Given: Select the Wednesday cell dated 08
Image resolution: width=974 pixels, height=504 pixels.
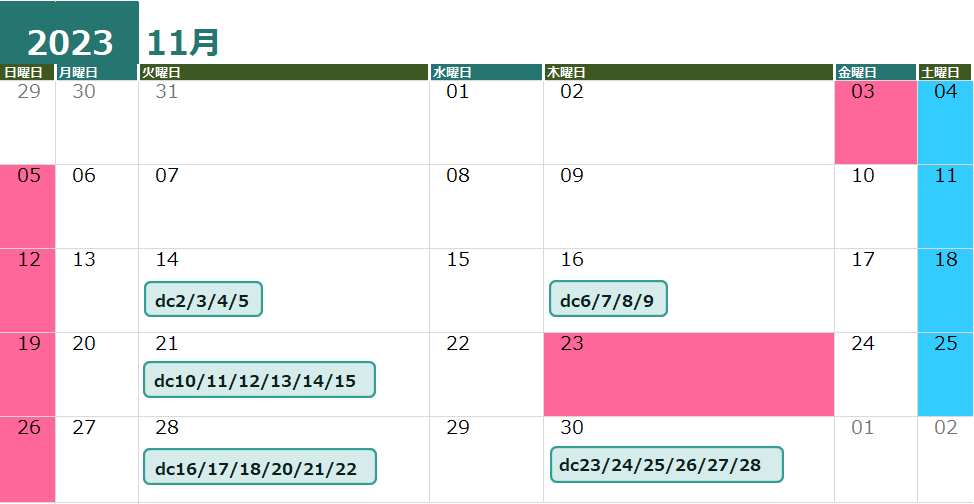Looking at the screenshot, I should click(486, 206).
